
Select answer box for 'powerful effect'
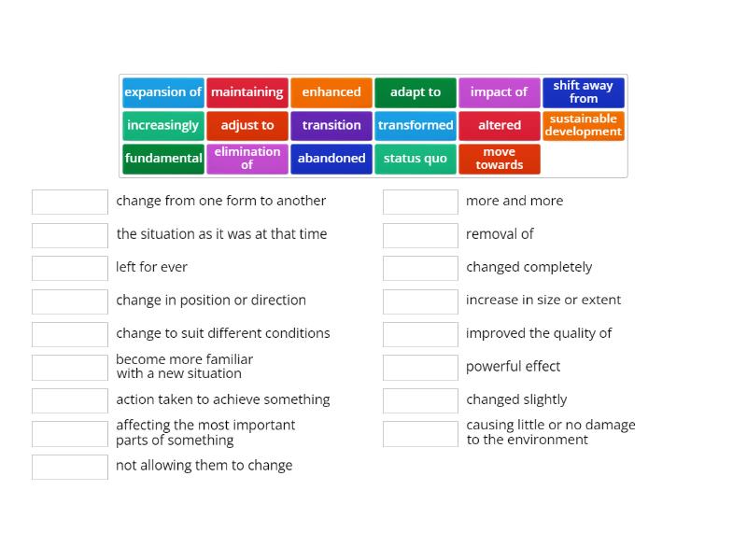[x=420, y=367]
